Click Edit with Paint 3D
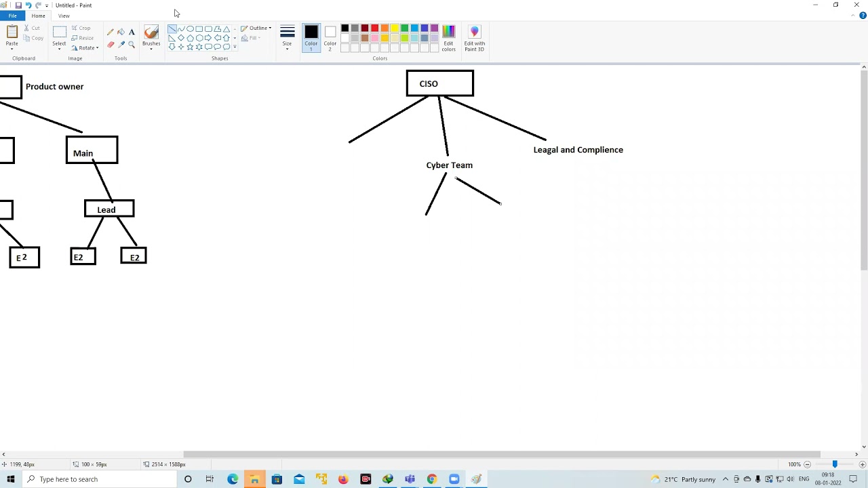 click(475, 39)
